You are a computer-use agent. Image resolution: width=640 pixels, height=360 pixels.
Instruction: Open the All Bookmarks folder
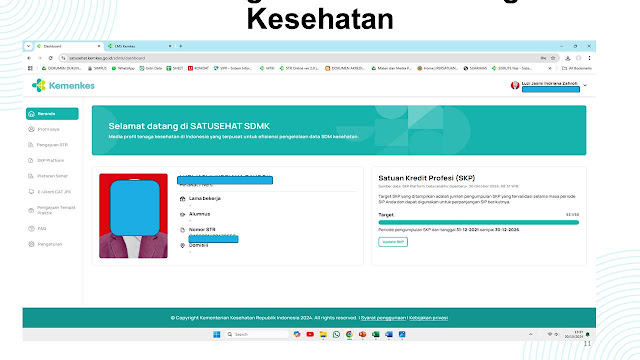coord(577,68)
